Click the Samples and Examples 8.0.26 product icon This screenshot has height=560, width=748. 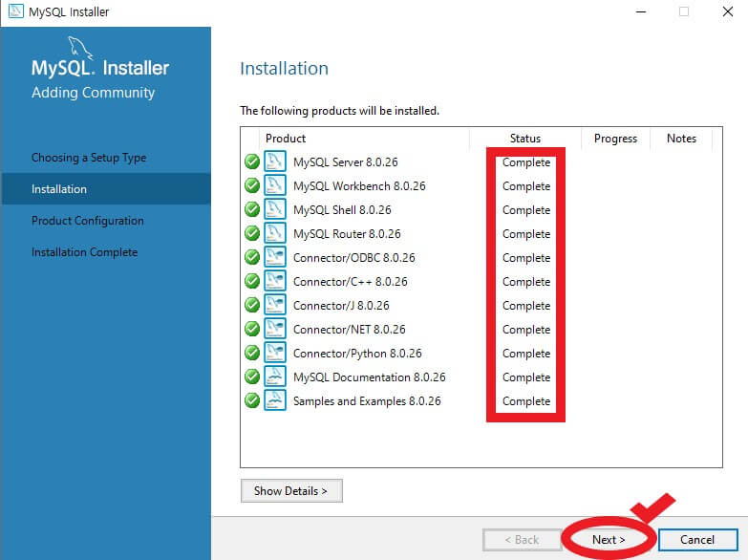(275, 400)
